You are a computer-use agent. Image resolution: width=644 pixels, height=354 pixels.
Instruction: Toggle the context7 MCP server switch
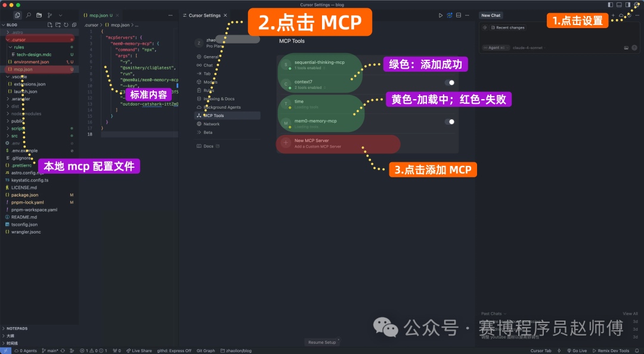[450, 82]
